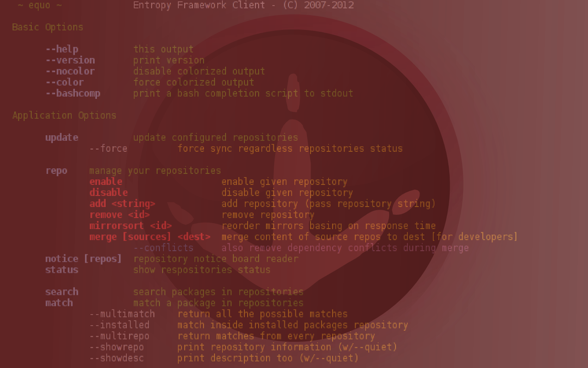The image size is (588, 368).
Task: Click mirrorsort <id> subcommand
Action: (x=130, y=226)
